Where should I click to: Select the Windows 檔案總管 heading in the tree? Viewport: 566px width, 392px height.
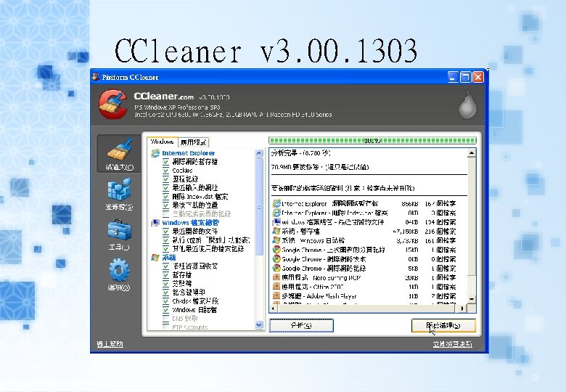190,223
